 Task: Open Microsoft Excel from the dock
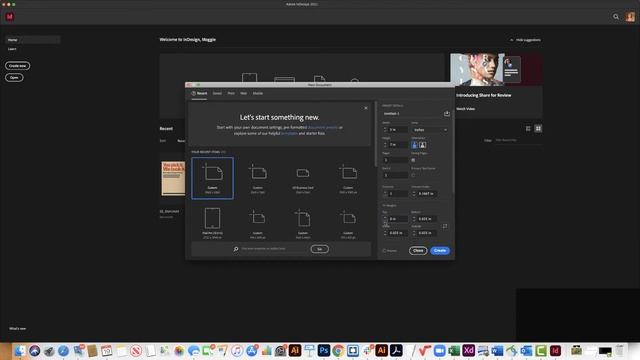tap(454, 351)
